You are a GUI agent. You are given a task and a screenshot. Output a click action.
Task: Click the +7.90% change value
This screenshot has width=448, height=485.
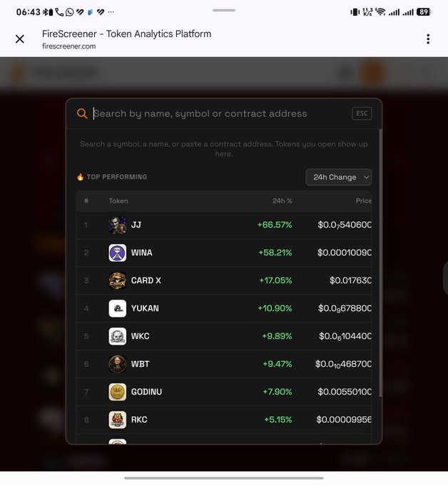pyautogui.click(x=278, y=392)
